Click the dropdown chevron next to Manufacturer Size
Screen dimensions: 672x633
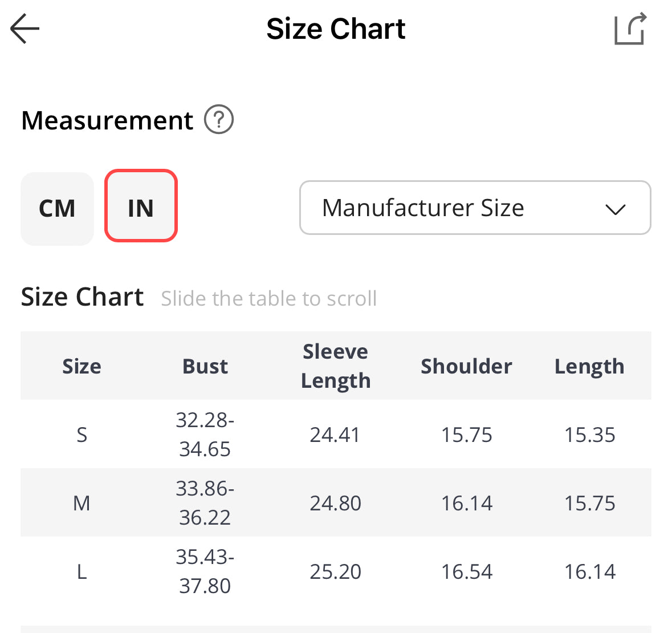[x=616, y=209]
